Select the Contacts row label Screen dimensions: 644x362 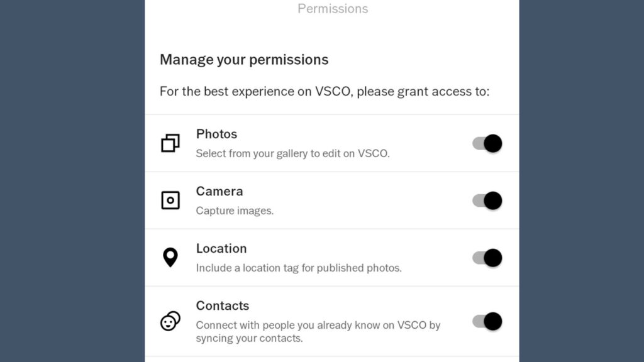[x=223, y=306]
